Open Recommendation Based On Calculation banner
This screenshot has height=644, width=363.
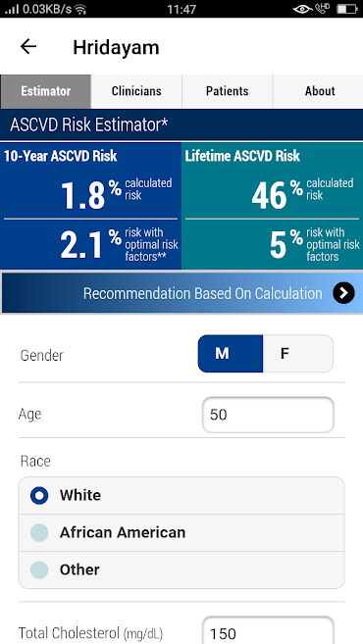coord(182,293)
